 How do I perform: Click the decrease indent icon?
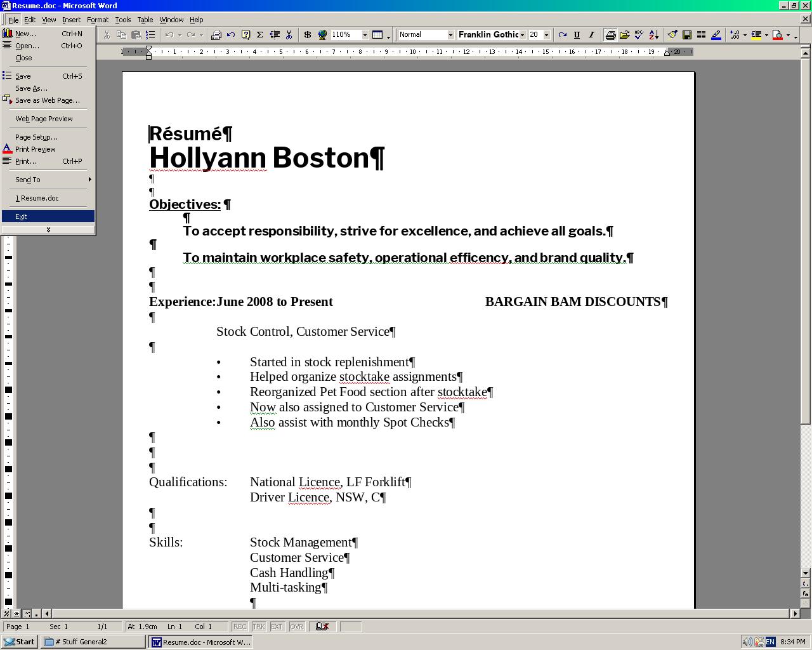tap(275, 35)
